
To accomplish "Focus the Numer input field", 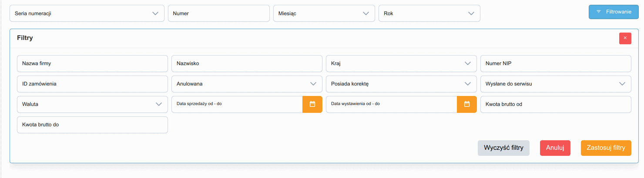I will coord(219,13).
